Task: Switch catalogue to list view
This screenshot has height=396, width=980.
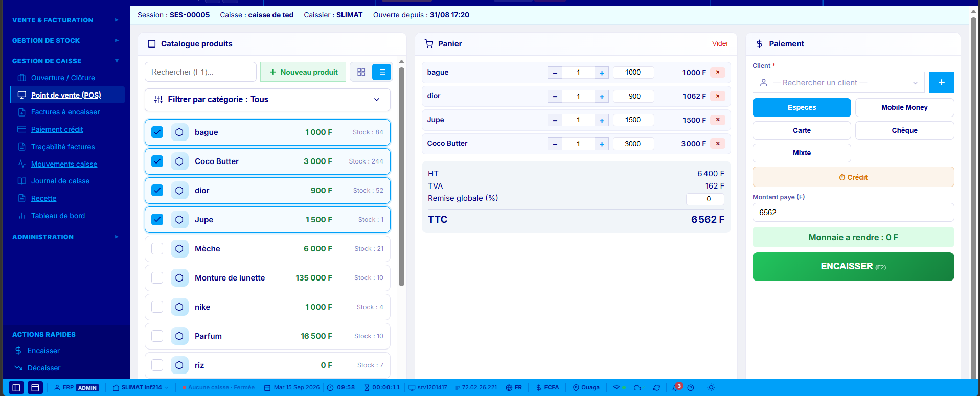Action: pyautogui.click(x=382, y=72)
